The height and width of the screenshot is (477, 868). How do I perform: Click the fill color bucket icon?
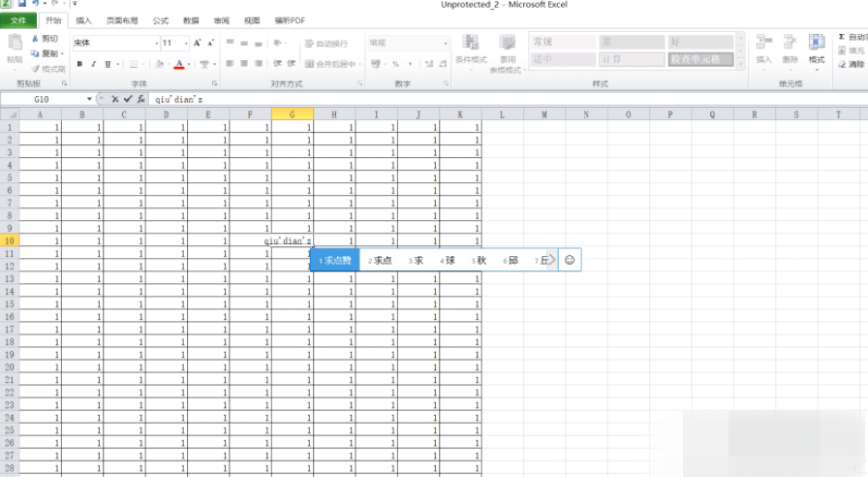pyautogui.click(x=160, y=64)
